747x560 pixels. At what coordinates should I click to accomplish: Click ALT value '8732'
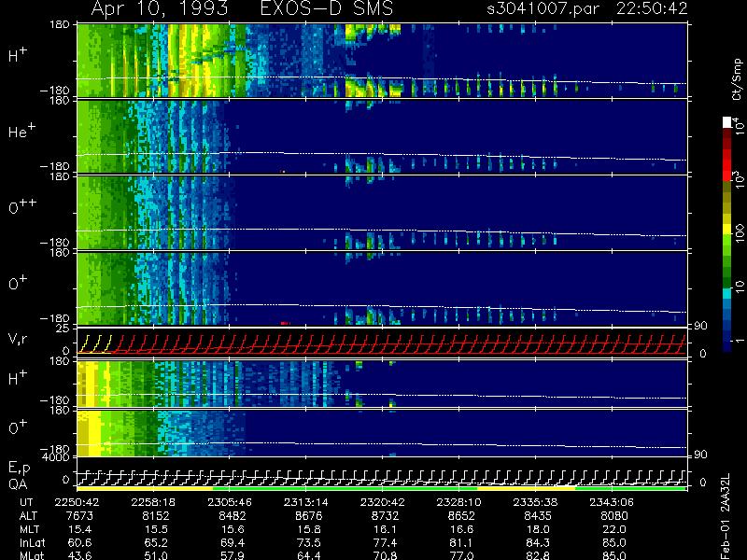385,516
